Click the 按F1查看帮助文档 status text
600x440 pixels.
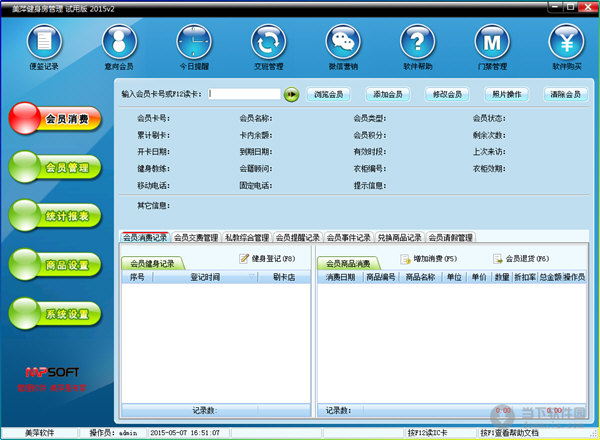[x=509, y=433]
